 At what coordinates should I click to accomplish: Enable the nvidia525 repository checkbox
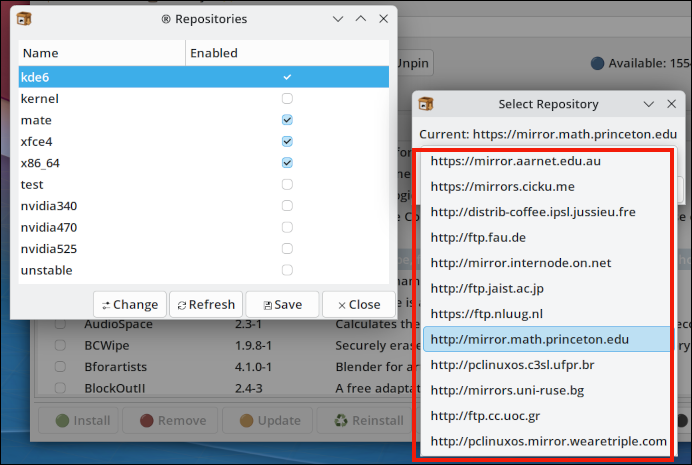(x=287, y=249)
